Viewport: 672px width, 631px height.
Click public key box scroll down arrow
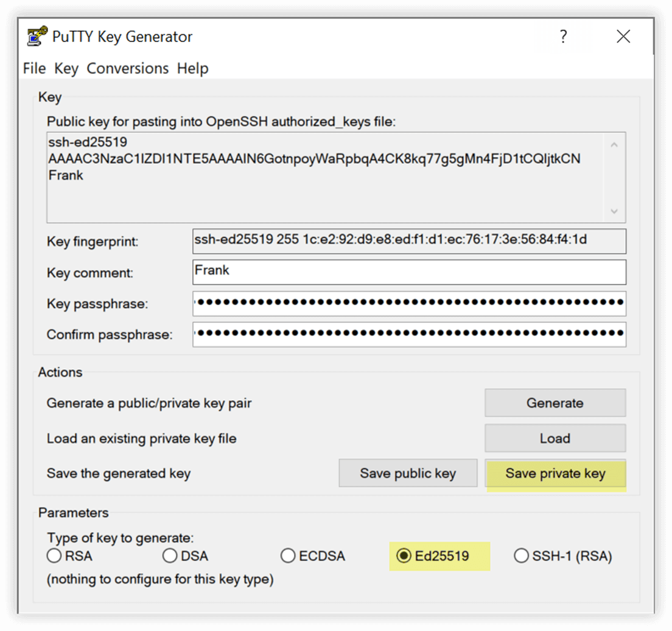(614, 211)
